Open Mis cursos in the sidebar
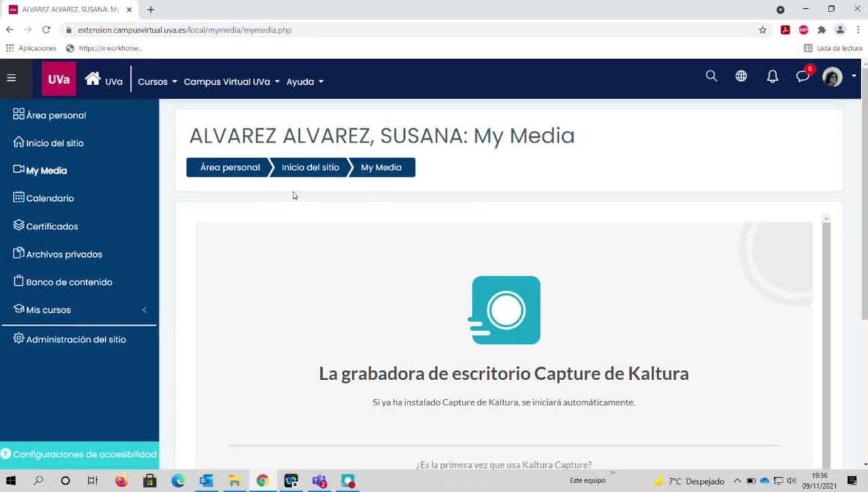 pos(42,309)
